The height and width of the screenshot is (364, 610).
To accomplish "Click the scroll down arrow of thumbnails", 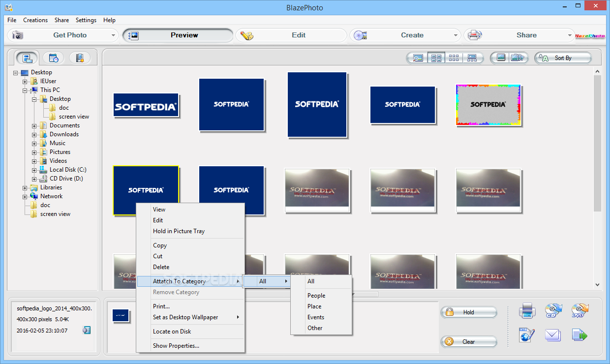I will tap(597, 284).
